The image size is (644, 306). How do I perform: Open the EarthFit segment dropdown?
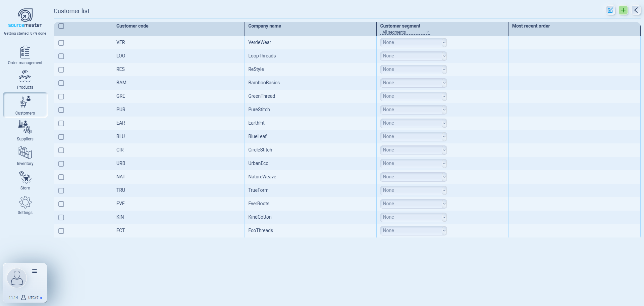pyautogui.click(x=413, y=123)
